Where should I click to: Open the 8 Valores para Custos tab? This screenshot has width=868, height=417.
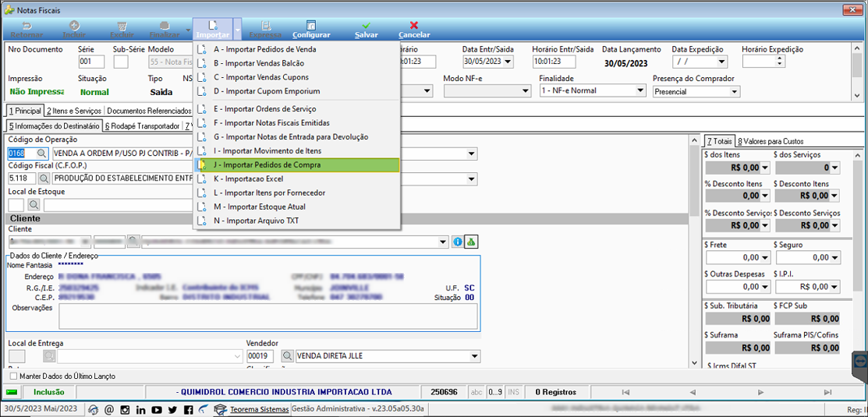tap(771, 141)
